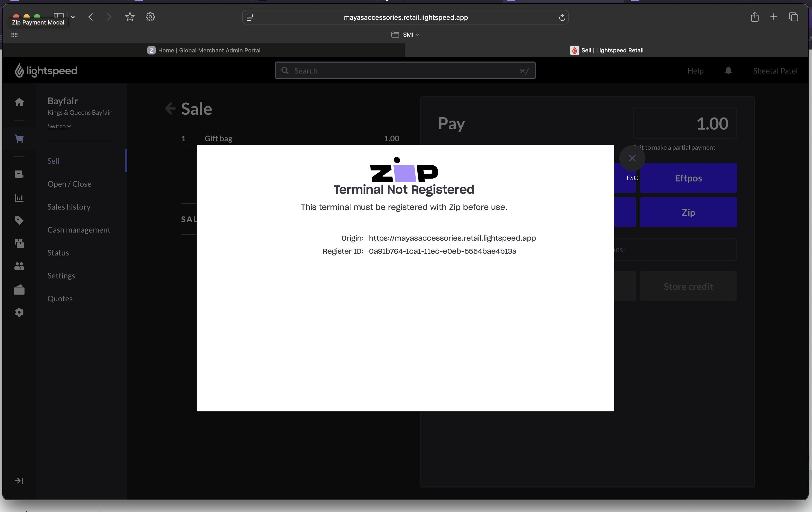
Task: Open the shopping cart Sell icon
Action: tap(19, 138)
